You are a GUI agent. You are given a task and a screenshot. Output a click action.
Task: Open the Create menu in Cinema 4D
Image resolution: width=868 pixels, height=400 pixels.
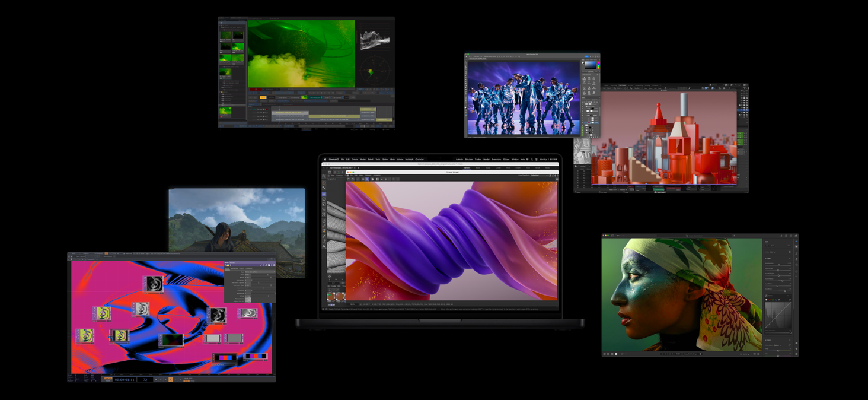tap(355, 160)
